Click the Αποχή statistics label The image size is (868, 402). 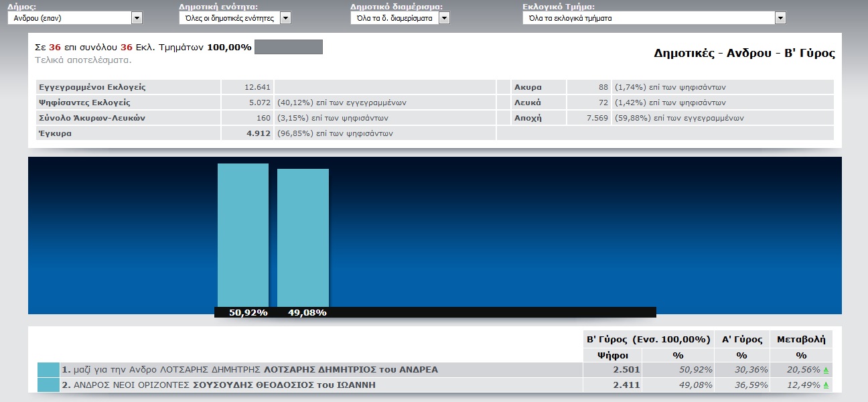(528, 118)
